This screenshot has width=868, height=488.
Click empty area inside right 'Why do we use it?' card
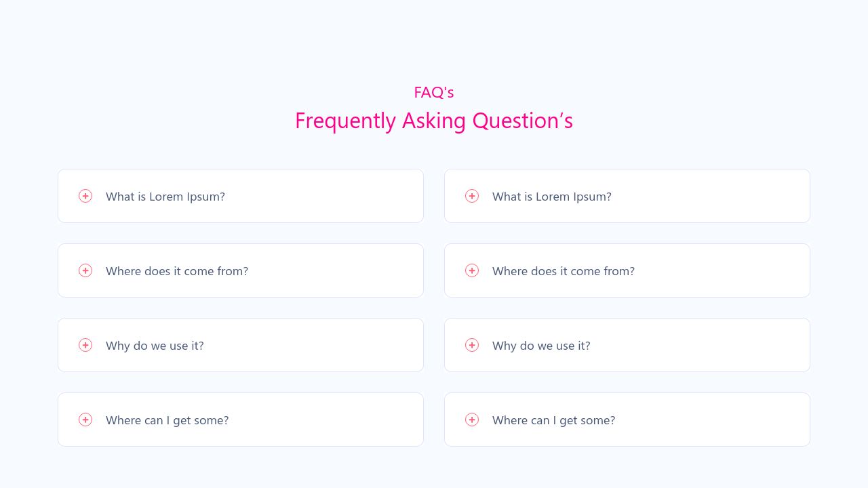pos(698,345)
